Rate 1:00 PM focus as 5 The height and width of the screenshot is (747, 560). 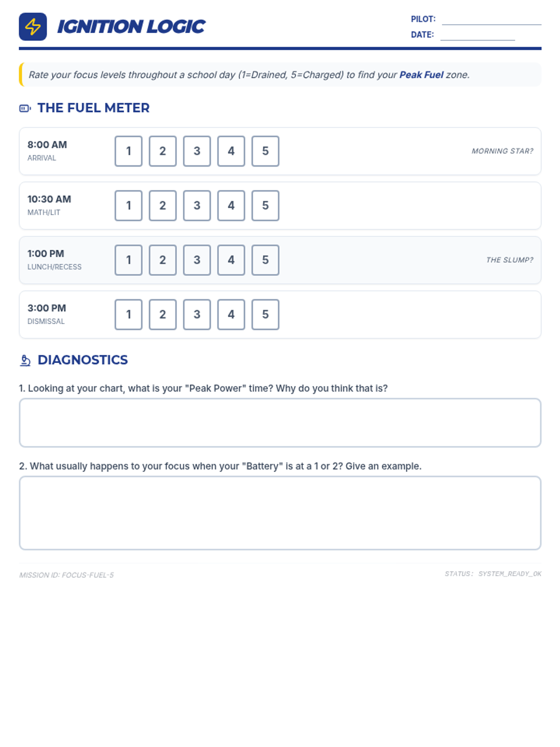click(x=265, y=260)
